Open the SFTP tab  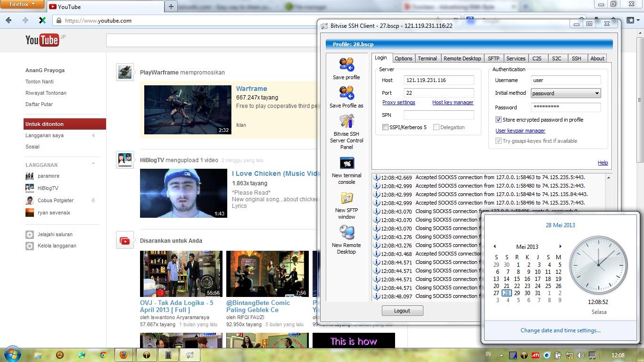click(494, 58)
